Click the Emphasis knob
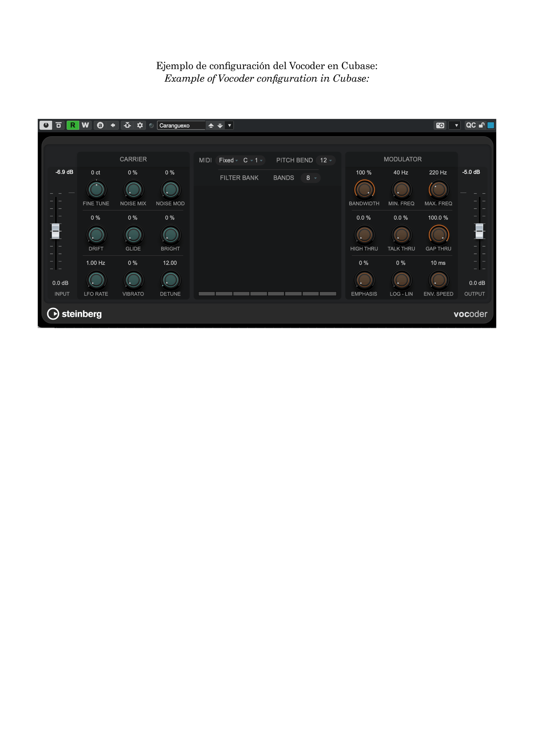 coord(364,280)
